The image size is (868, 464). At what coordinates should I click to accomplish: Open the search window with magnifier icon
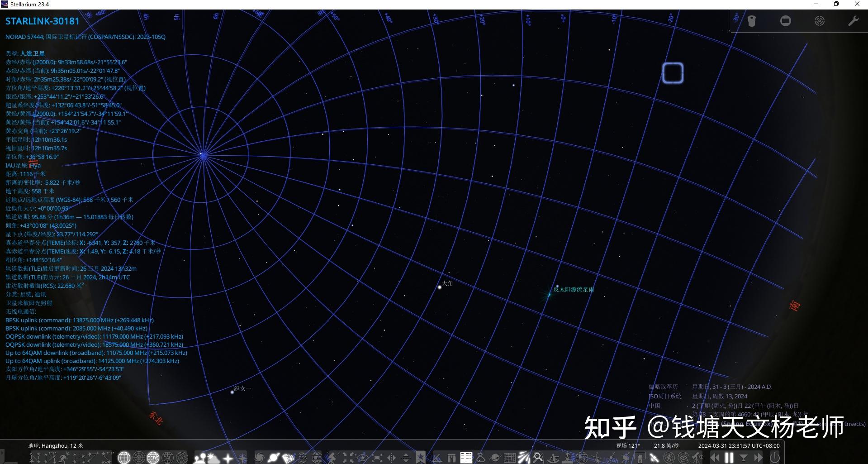pyautogui.click(x=538, y=457)
